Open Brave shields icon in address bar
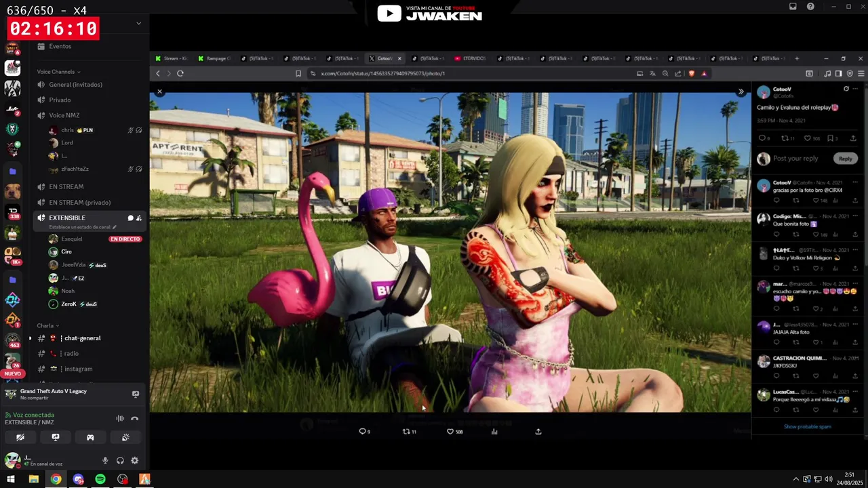The height and width of the screenshot is (488, 868). coord(692,73)
